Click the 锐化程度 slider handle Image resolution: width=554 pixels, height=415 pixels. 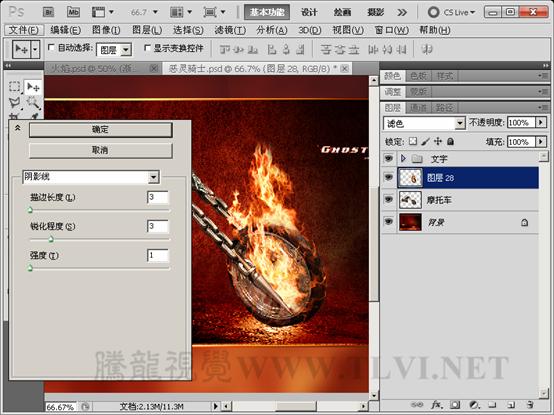(51, 239)
